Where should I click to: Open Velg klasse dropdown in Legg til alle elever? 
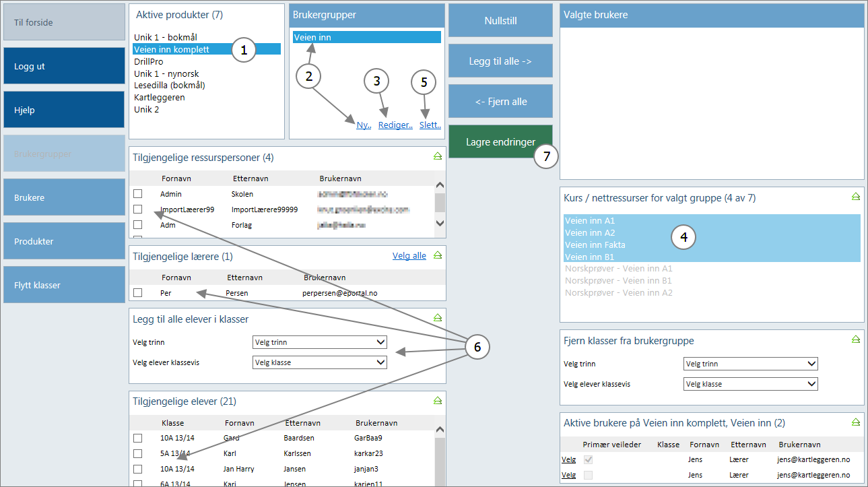click(320, 362)
